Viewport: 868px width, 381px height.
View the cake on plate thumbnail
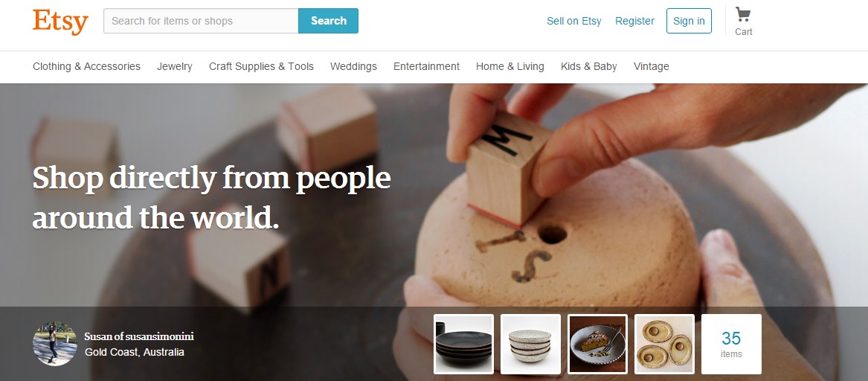point(598,344)
